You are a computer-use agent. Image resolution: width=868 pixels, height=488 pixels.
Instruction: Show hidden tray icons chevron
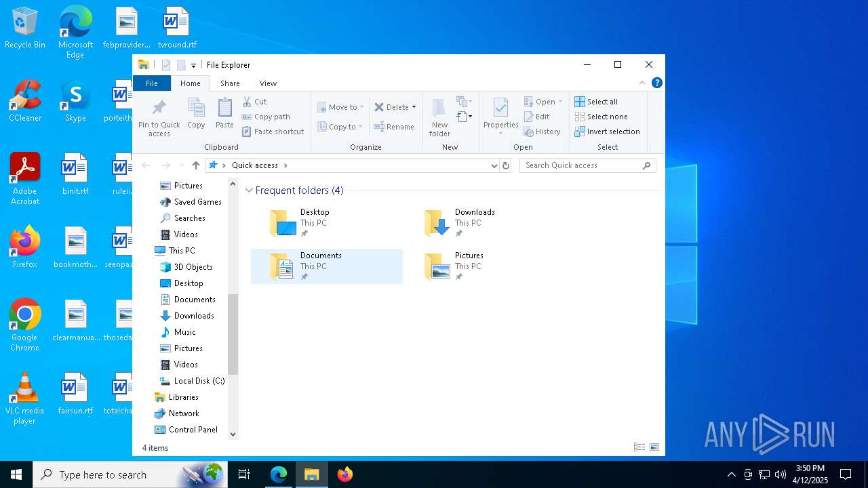click(731, 474)
